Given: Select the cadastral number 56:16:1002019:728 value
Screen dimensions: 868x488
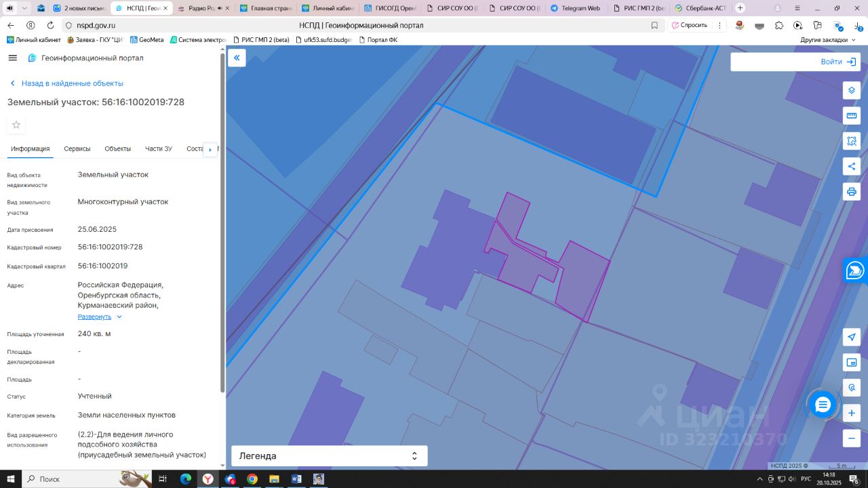Looking at the screenshot, I should 111,247.
